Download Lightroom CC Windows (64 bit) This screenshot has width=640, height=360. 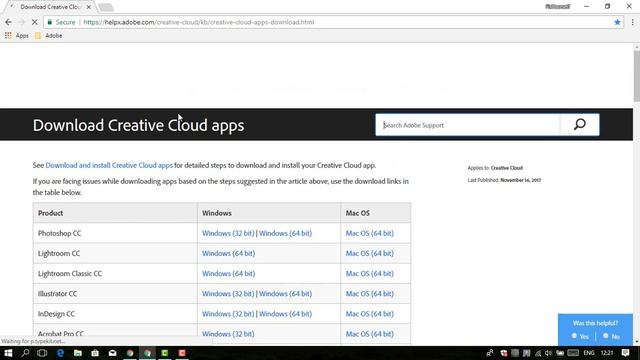click(228, 253)
